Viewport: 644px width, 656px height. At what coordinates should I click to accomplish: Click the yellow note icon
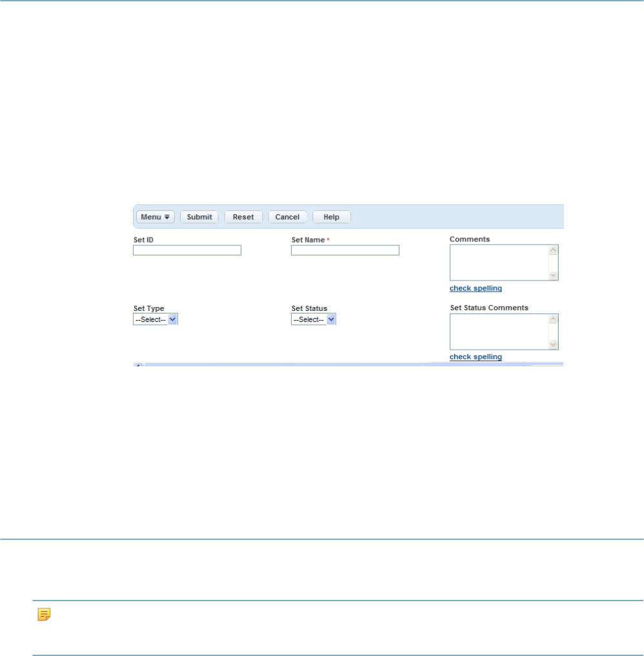[44, 614]
